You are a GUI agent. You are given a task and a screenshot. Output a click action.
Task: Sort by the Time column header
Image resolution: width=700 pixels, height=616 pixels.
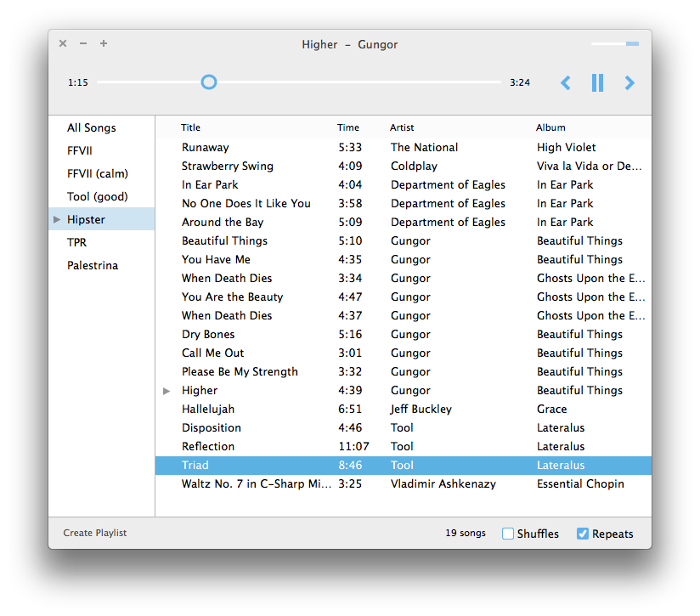(x=347, y=127)
